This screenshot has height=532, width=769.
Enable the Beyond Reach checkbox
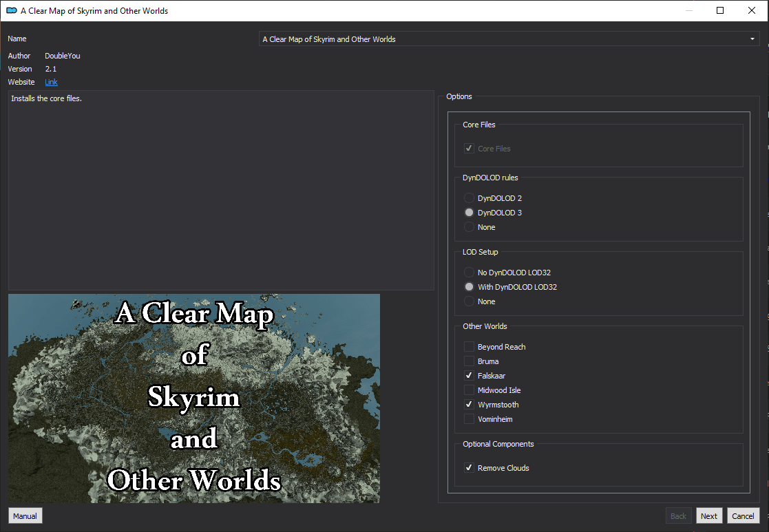click(469, 347)
